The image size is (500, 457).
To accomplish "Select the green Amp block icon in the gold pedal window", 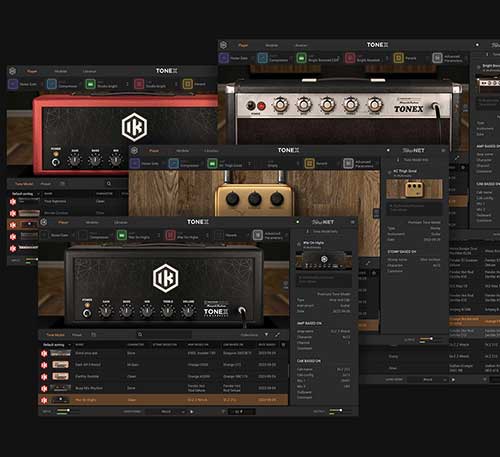I will pyautogui.click(x=212, y=163).
